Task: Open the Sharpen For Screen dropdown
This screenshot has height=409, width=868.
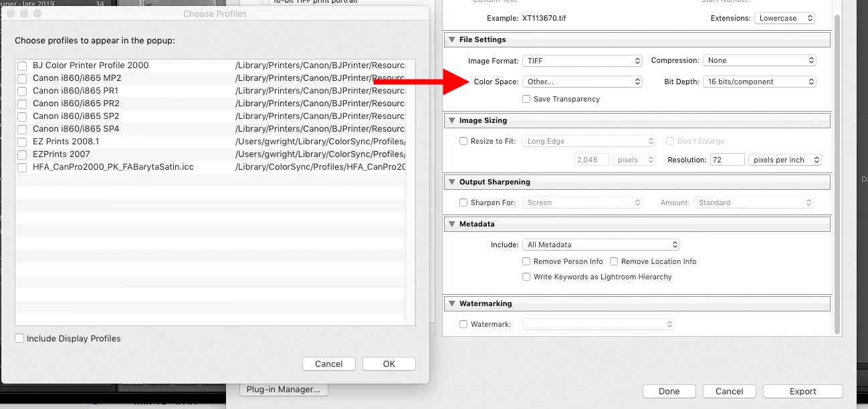Action: pos(582,202)
